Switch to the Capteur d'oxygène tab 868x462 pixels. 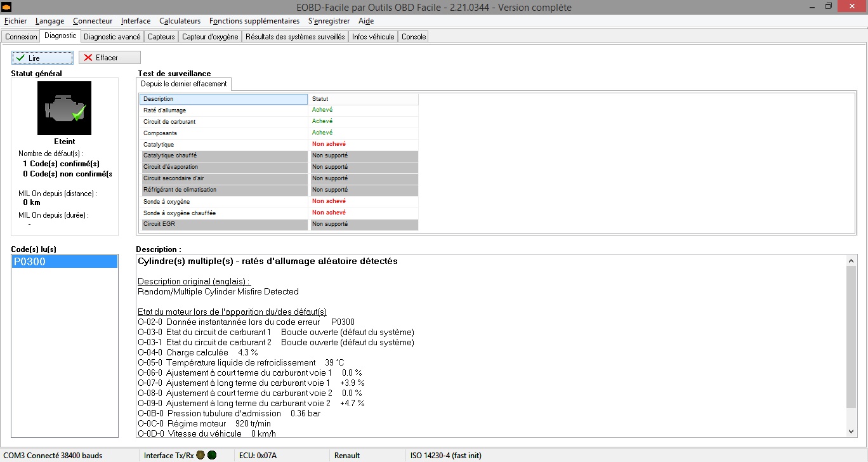tap(210, 37)
